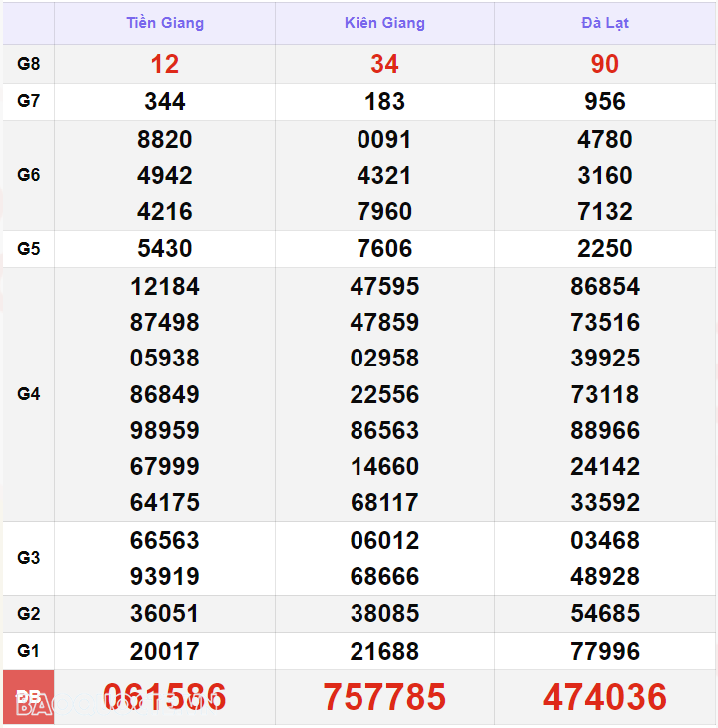
Task: Click Tiền Giang G1 number 20017
Action: coord(165,651)
